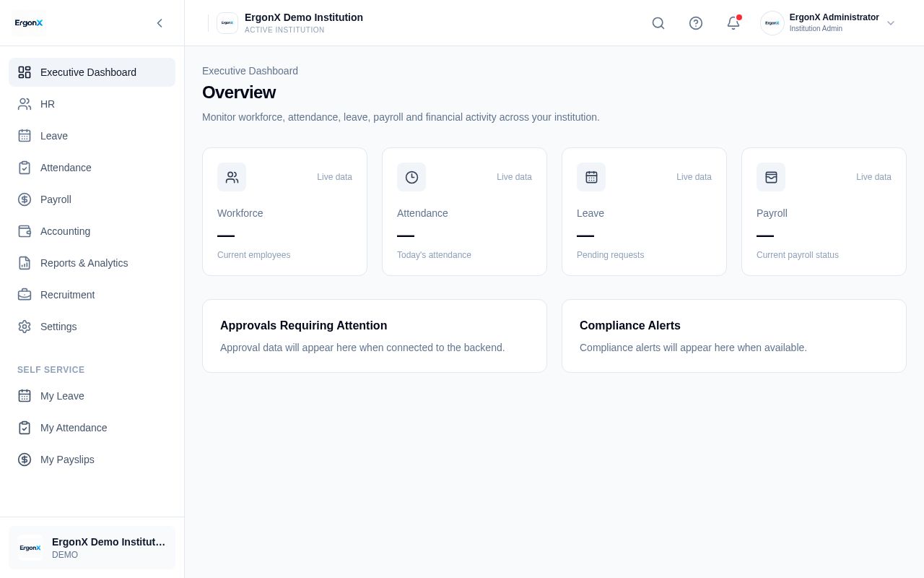Open the Attendance module in sidebar
This screenshot has width=924, height=578.
92,168
